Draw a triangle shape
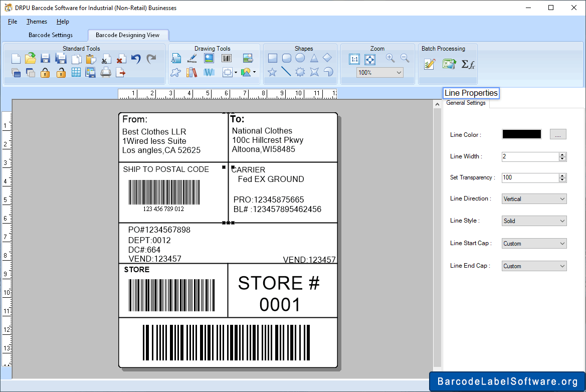This screenshot has width=586, height=392. pyautogui.click(x=314, y=58)
